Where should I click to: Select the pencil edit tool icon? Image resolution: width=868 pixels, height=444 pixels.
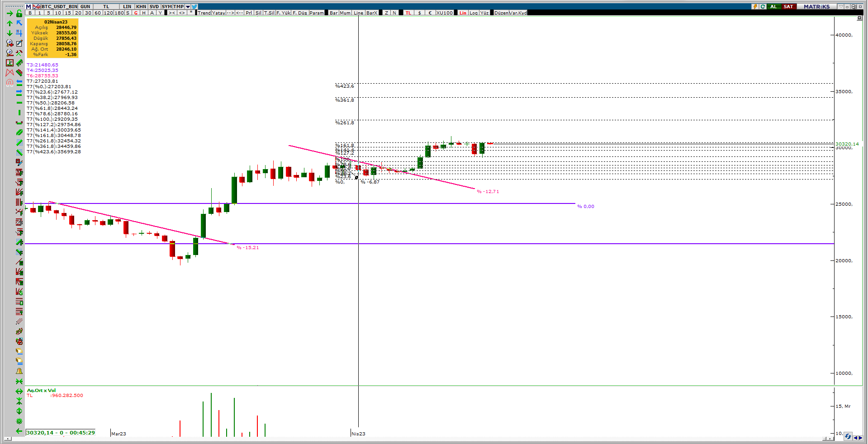(19, 43)
